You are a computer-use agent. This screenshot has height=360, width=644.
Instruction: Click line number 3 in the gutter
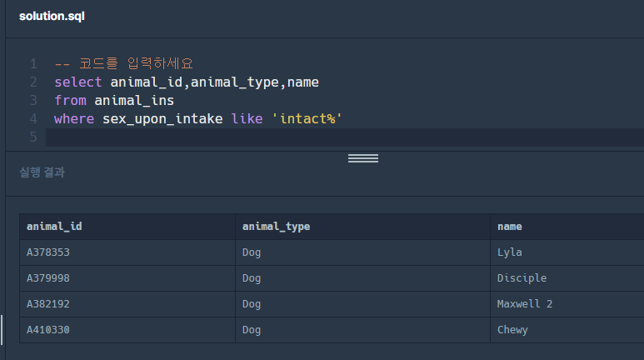tap(33, 100)
